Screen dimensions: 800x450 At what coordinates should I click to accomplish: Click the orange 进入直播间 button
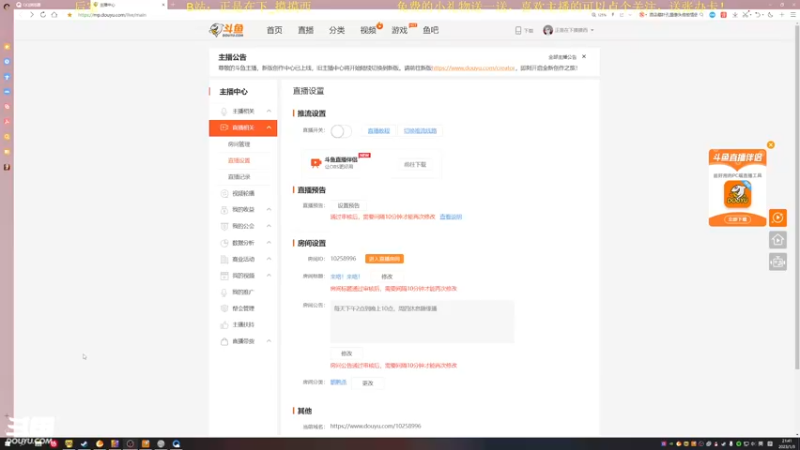click(x=384, y=259)
